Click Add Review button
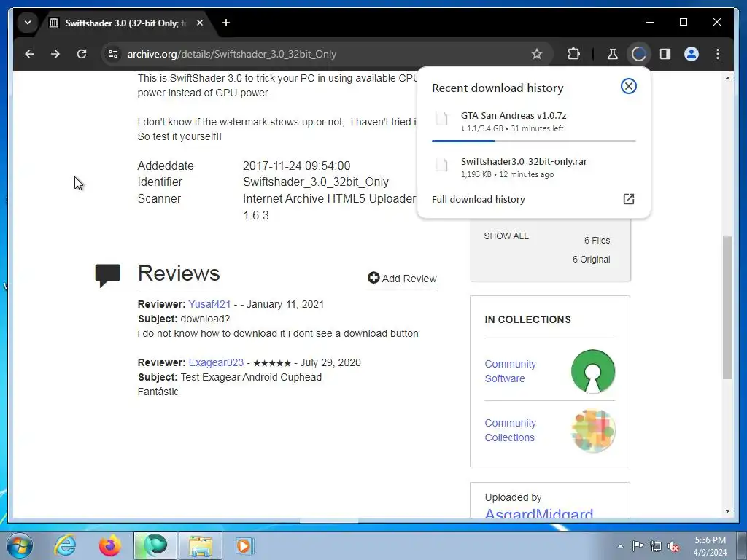 point(402,278)
